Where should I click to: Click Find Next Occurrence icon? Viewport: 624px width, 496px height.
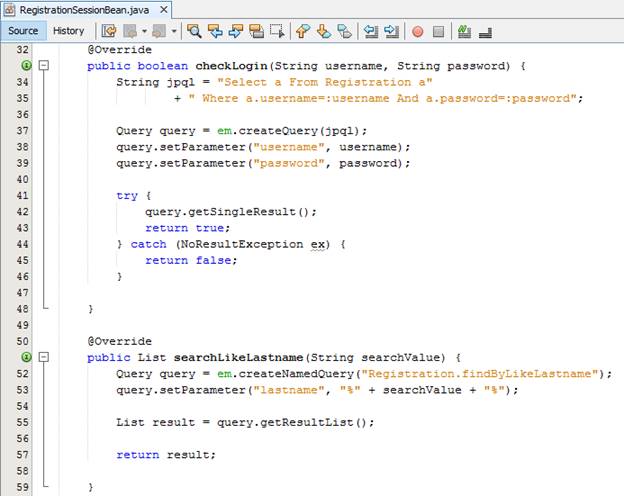point(236,31)
